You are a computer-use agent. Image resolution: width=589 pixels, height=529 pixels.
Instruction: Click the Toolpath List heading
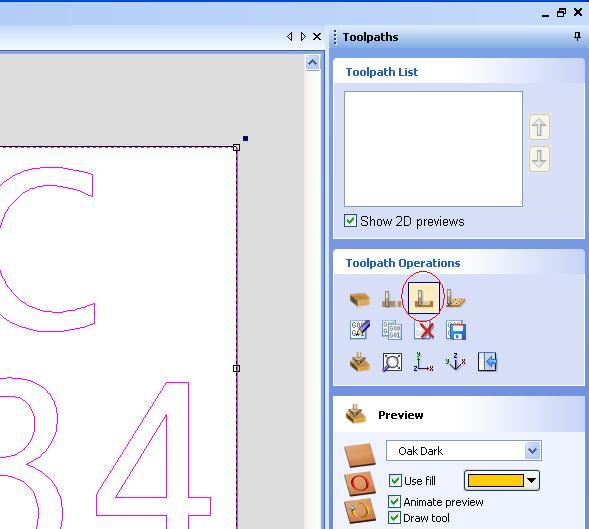click(382, 72)
